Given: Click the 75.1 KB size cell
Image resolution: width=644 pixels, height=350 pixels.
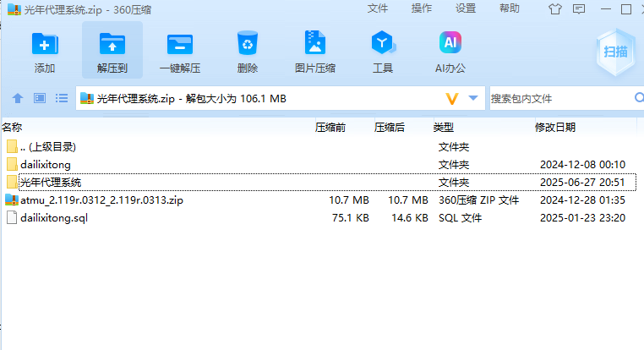Looking at the screenshot, I should point(351,218).
